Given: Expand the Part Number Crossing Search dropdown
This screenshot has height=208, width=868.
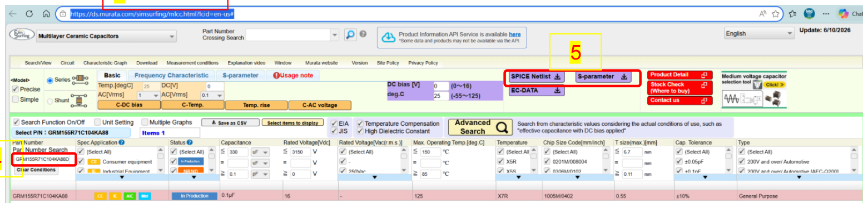Looking at the screenshot, I should [335, 34].
